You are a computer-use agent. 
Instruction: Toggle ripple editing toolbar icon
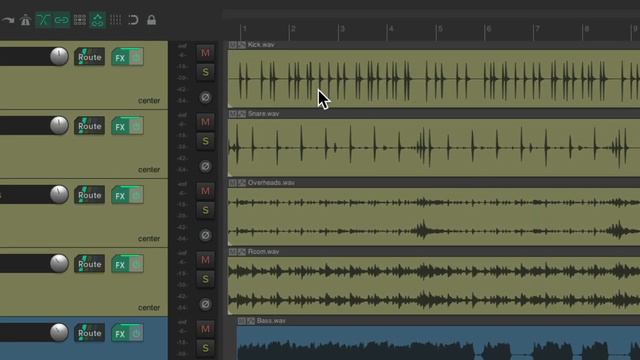pos(80,20)
